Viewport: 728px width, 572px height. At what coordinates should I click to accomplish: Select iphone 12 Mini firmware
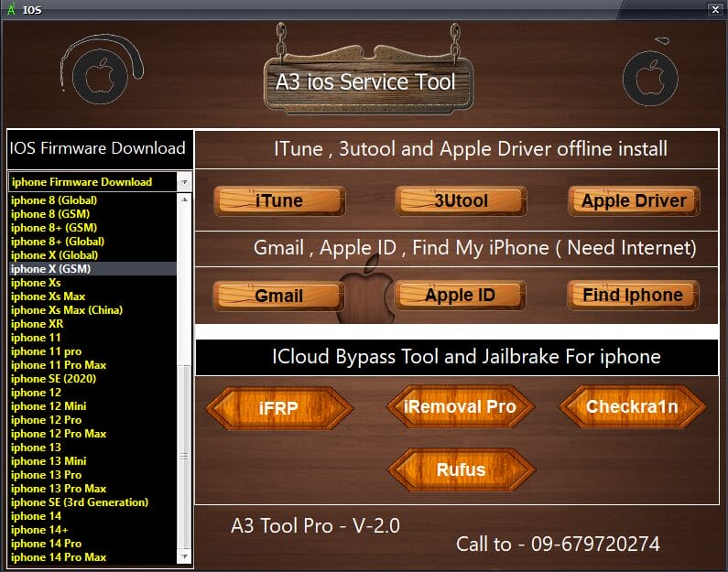point(92,406)
